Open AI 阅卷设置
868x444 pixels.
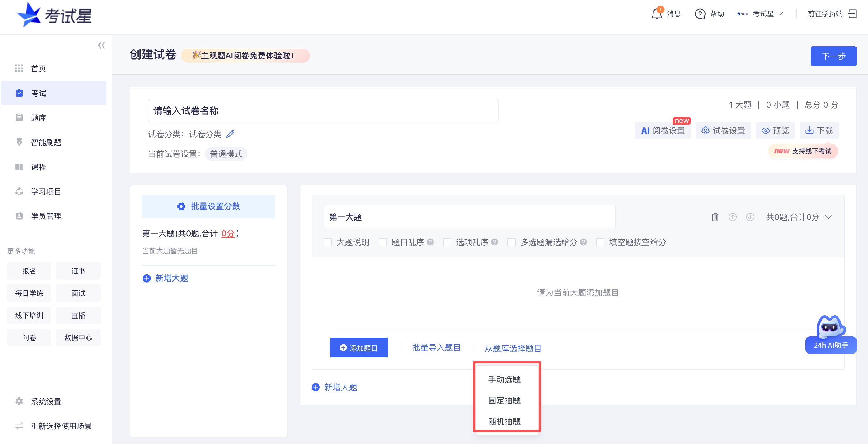point(663,130)
